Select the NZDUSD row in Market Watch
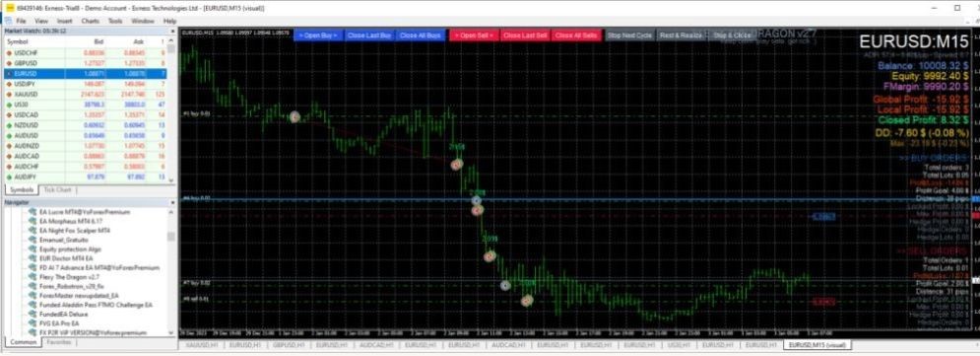Viewport: 980px width, 356px height. (x=87, y=124)
